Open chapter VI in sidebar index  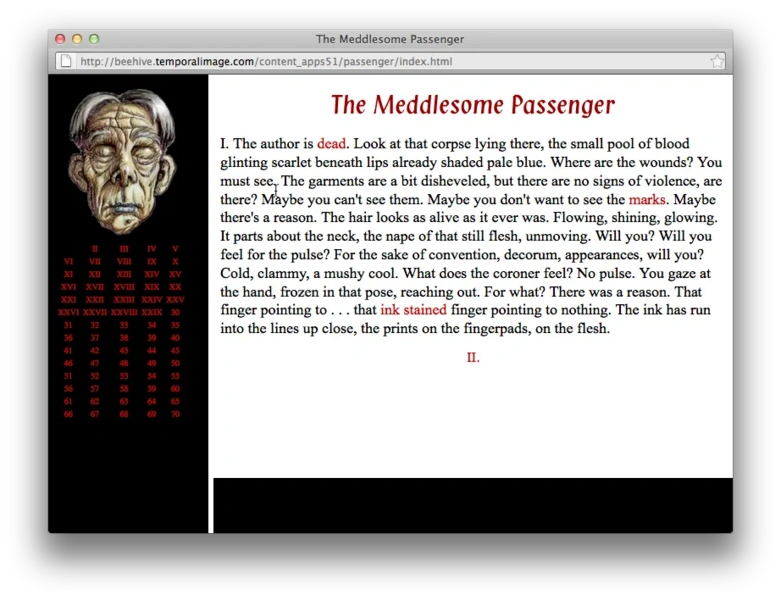point(68,261)
